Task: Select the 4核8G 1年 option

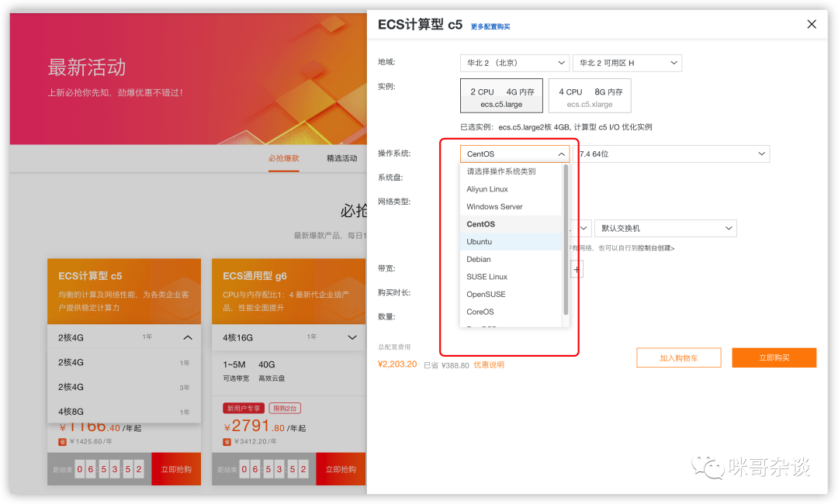Action: [124, 412]
